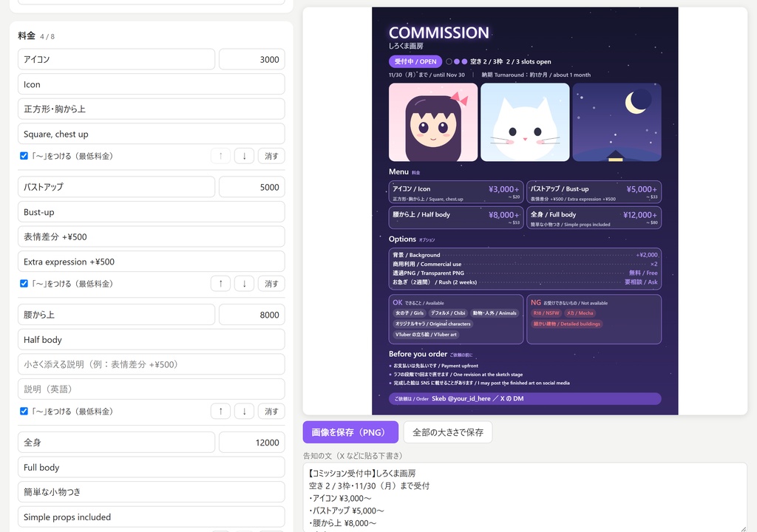Click 全部の大きさで保存 button
Screen dimensions: 757x532
447,432
